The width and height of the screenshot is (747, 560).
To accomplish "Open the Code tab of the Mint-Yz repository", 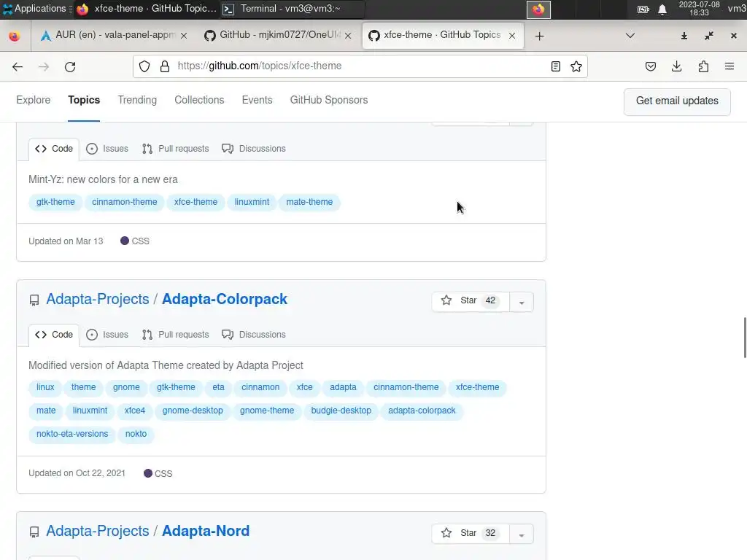I will click(54, 149).
